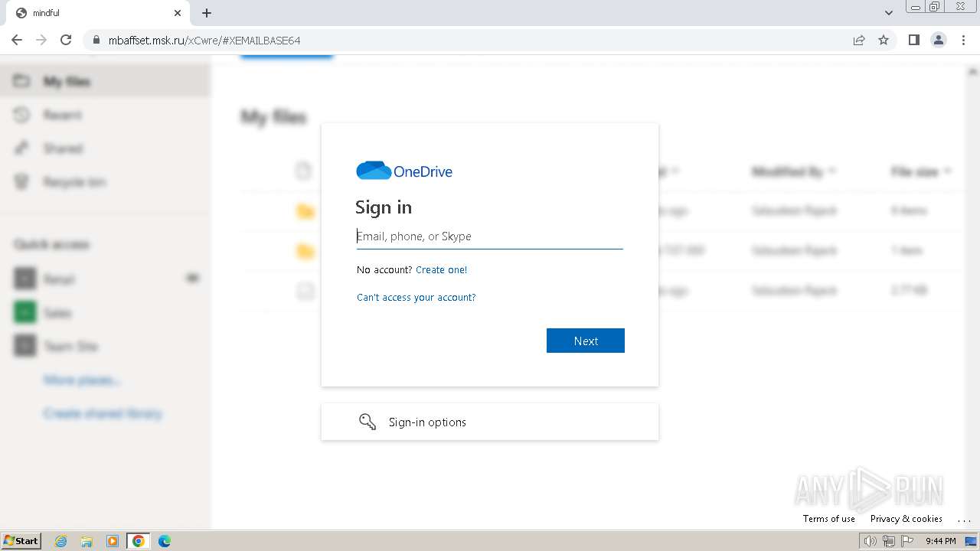Click More places link in sidebar

pyautogui.click(x=82, y=380)
